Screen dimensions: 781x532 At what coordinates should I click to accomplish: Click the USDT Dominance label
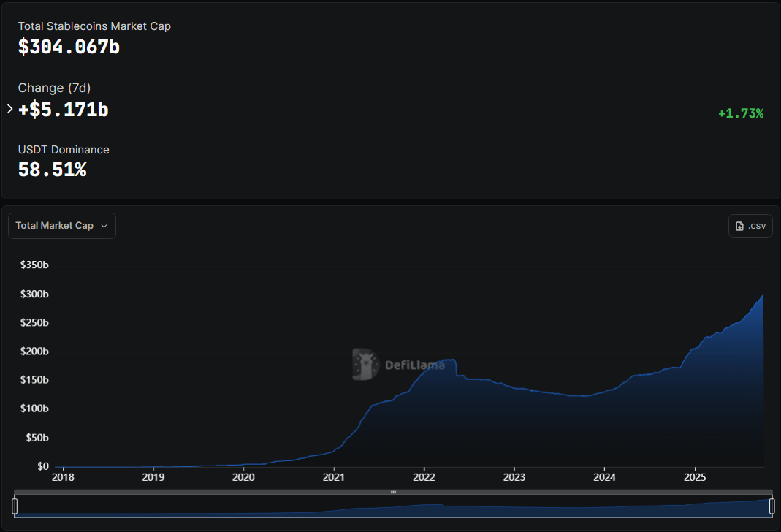tap(64, 150)
